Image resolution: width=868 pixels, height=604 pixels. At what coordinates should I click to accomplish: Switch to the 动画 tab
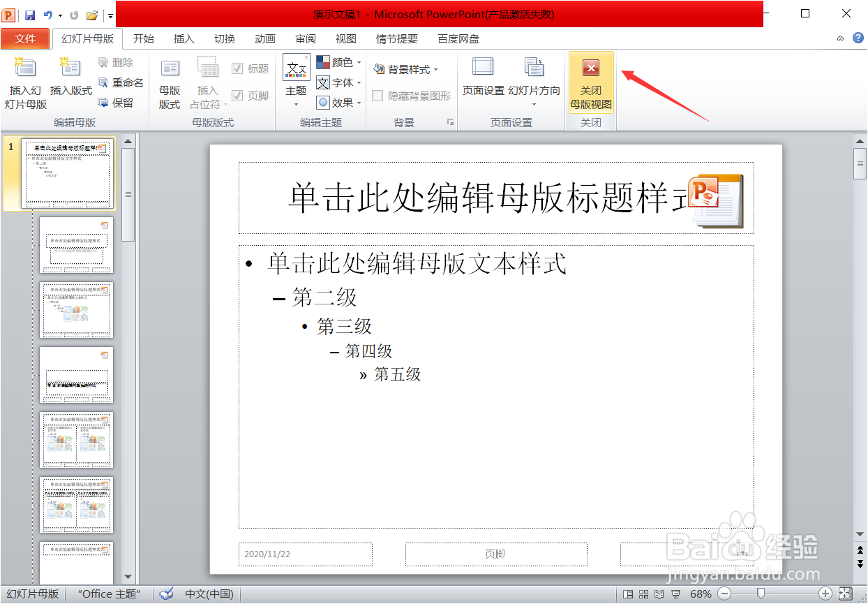265,39
